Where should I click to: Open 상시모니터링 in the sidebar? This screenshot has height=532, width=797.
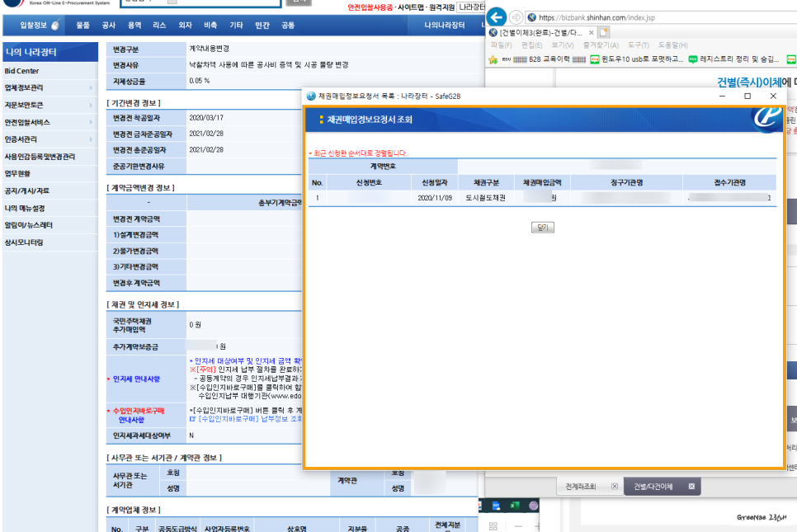pos(23,242)
